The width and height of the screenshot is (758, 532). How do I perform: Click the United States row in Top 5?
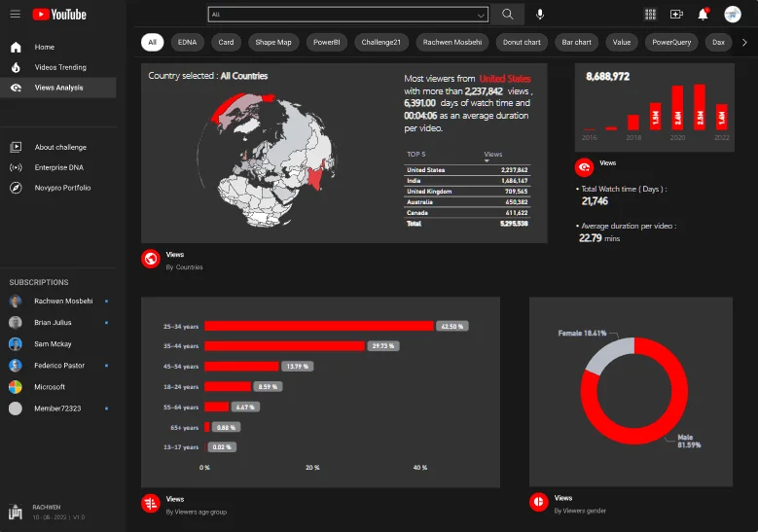pos(467,170)
